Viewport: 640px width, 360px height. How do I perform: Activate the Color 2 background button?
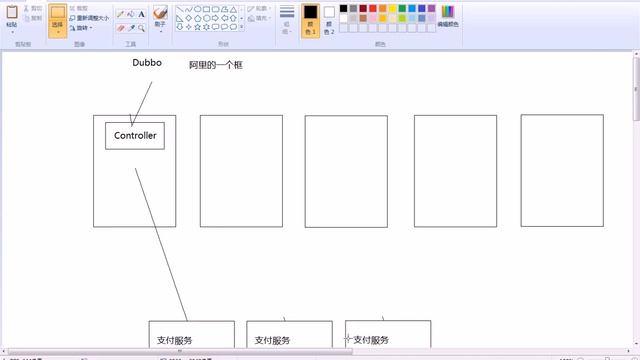(x=329, y=20)
